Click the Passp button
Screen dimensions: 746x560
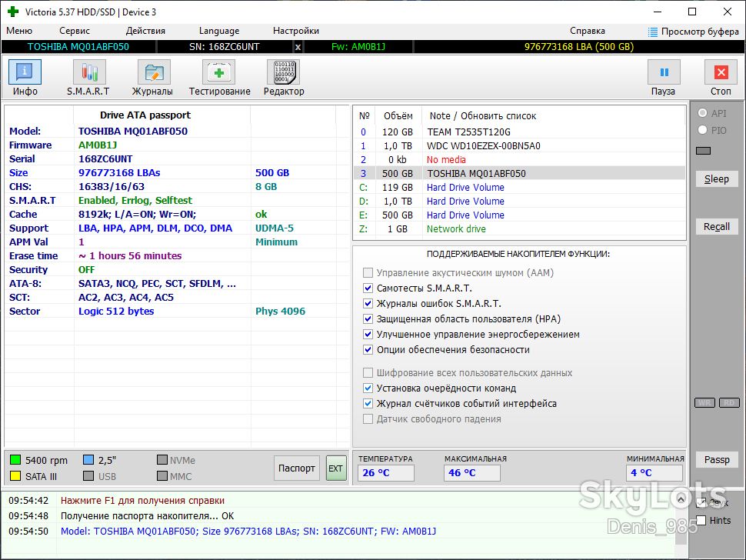coord(717,459)
